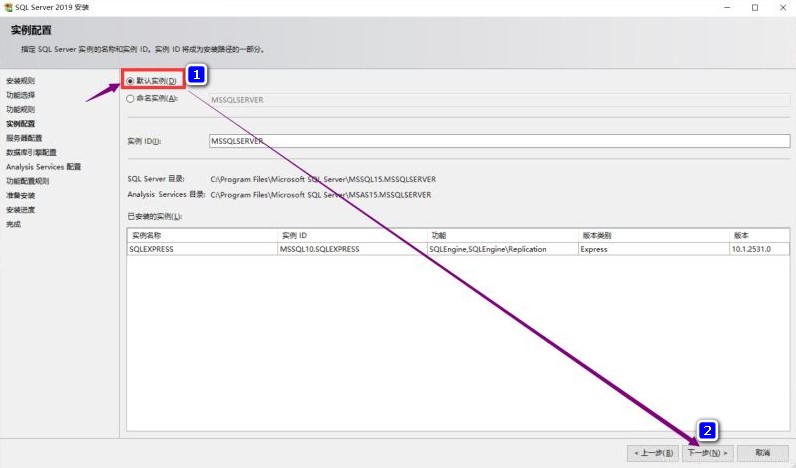The width and height of the screenshot is (796, 468).
Task: Sort table by 实例名称 column header
Action: point(202,235)
